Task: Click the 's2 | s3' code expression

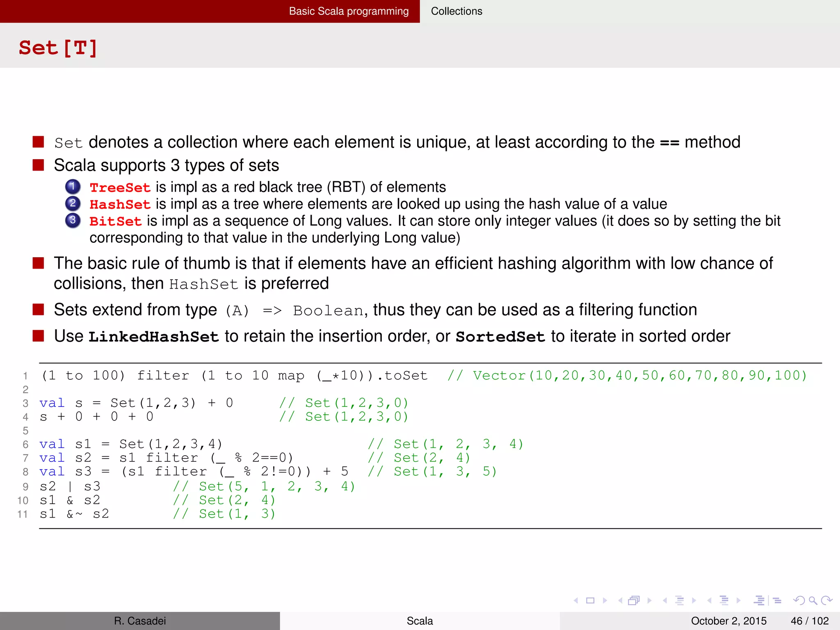Action: pyautogui.click(x=70, y=486)
